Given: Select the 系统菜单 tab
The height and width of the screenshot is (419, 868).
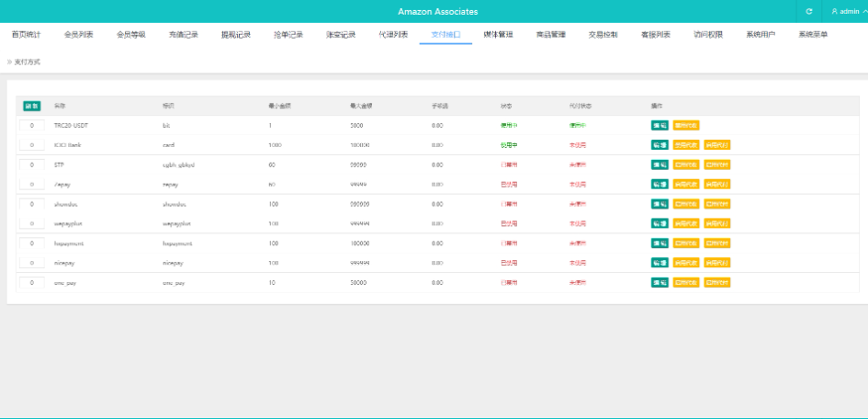Looking at the screenshot, I should pos(813,34).
